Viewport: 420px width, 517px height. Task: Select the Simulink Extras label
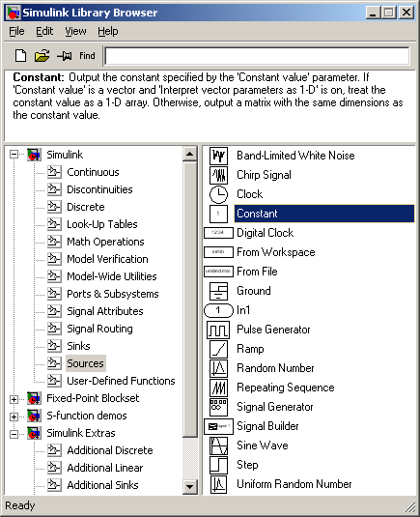81,433
